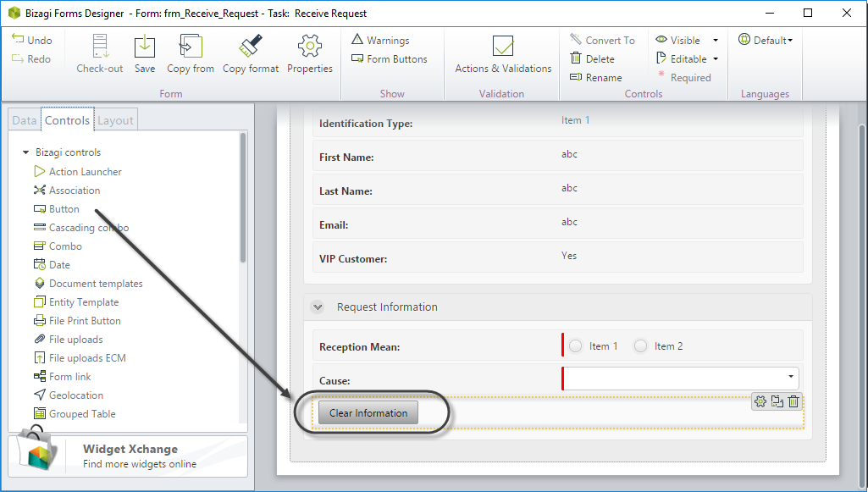This screenshot has height=492, width=868.
Task: Toggle the Required option
Action: click(x=683, y=77)
